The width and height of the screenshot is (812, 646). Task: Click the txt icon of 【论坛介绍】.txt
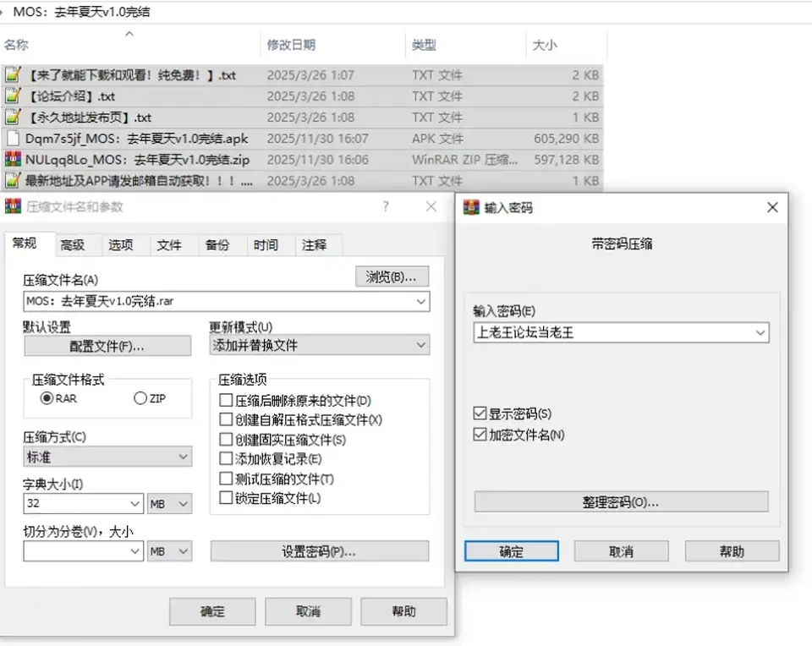tap(13, 96)
